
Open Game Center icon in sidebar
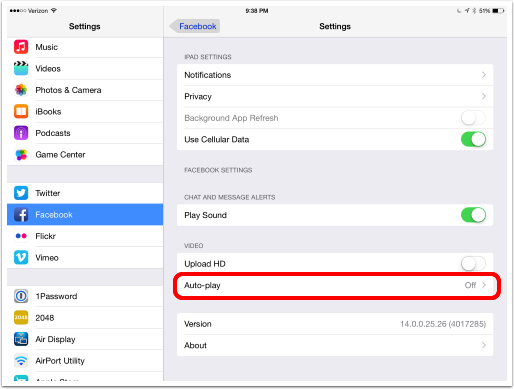click(21, 155)
